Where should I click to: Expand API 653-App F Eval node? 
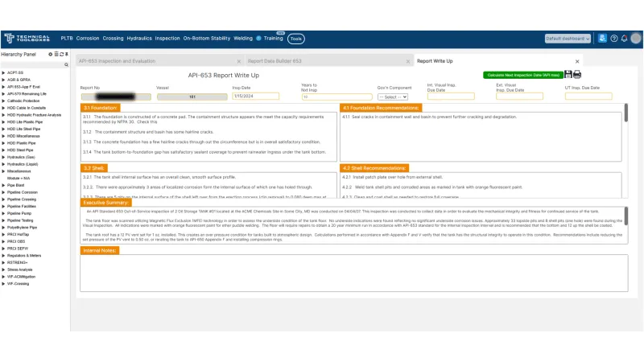pos(3,87)
